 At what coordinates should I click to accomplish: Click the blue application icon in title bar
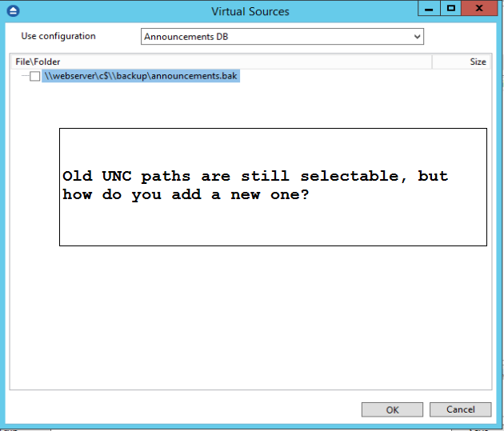coord(13,11)
